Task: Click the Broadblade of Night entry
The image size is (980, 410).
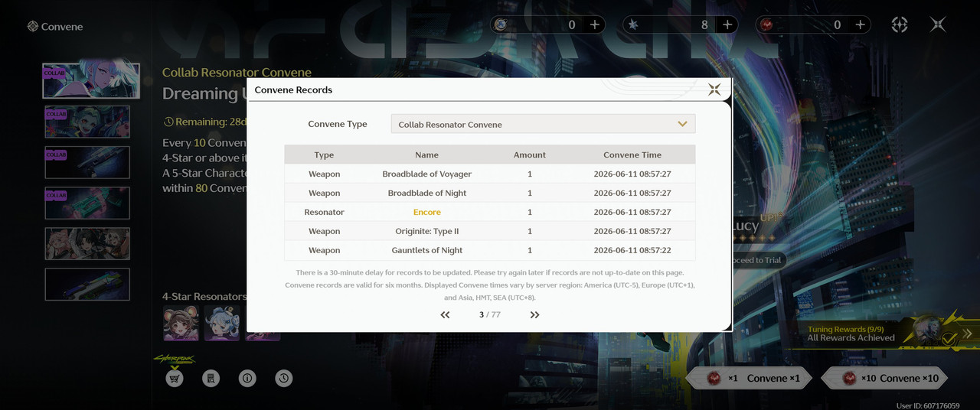Action: (x=427, y=193)
